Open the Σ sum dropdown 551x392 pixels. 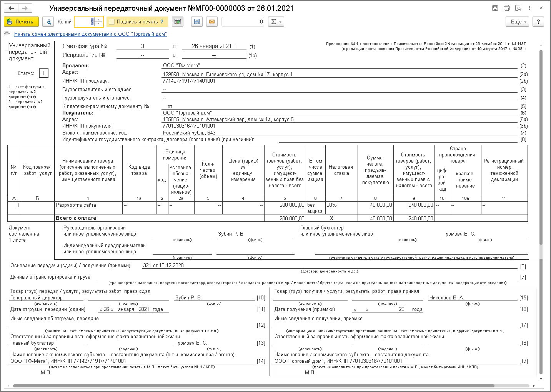click(276, 22)
